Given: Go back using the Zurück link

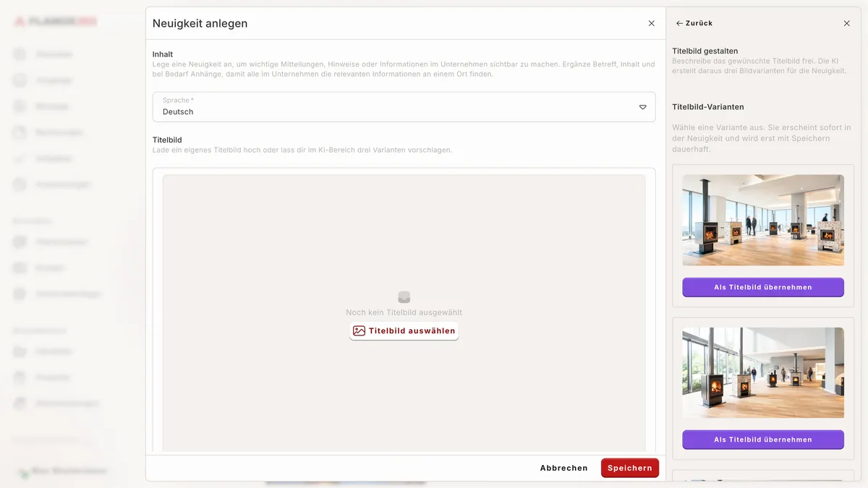Looking at the screenshot, I should (694, 23).
